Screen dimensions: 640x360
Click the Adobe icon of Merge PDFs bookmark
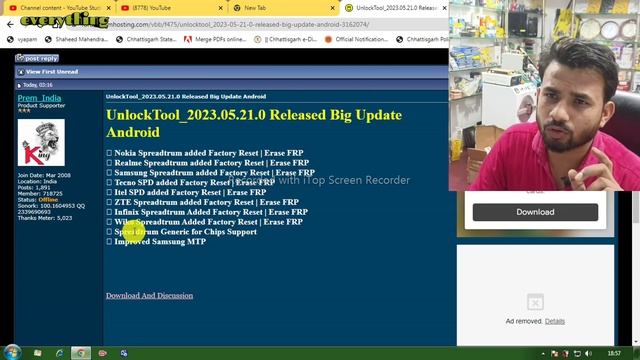[188, 39]
